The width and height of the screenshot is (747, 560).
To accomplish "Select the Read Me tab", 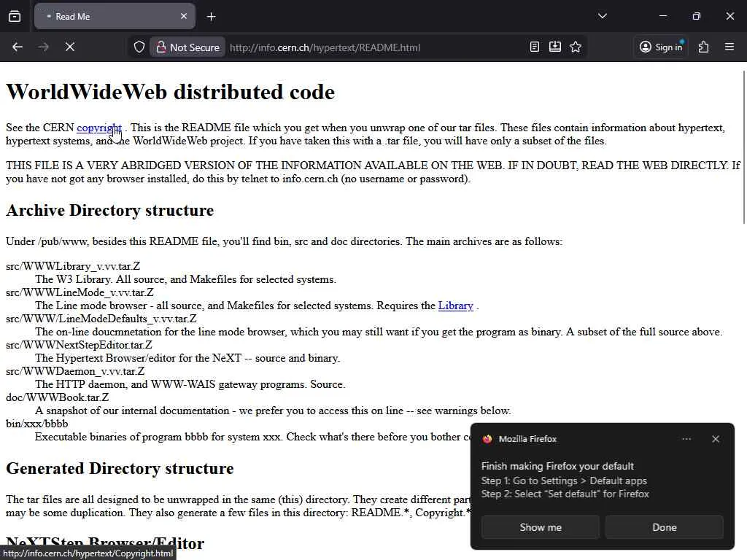I will pos(115,16).
